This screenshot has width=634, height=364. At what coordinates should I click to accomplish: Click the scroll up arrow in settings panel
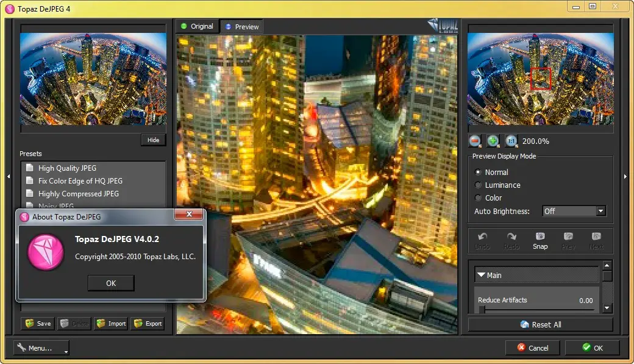(x=607, y=265)
